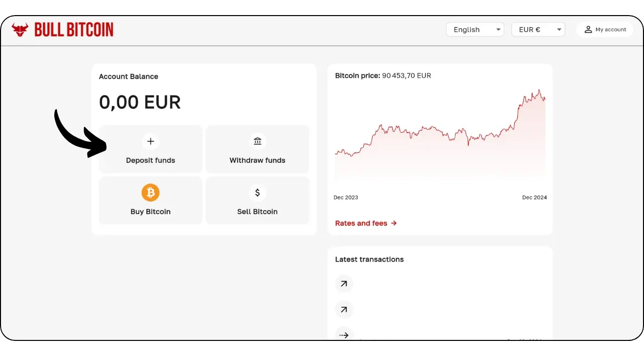Screen dimensions: 644x356
Task: Choose the Sell Bitcoin tile
Action: click(258, 200)
